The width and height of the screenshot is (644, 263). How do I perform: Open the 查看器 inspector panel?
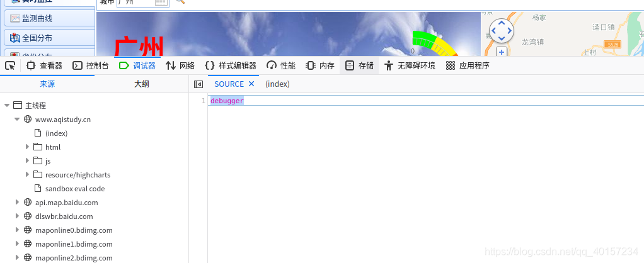coord(44,65)
